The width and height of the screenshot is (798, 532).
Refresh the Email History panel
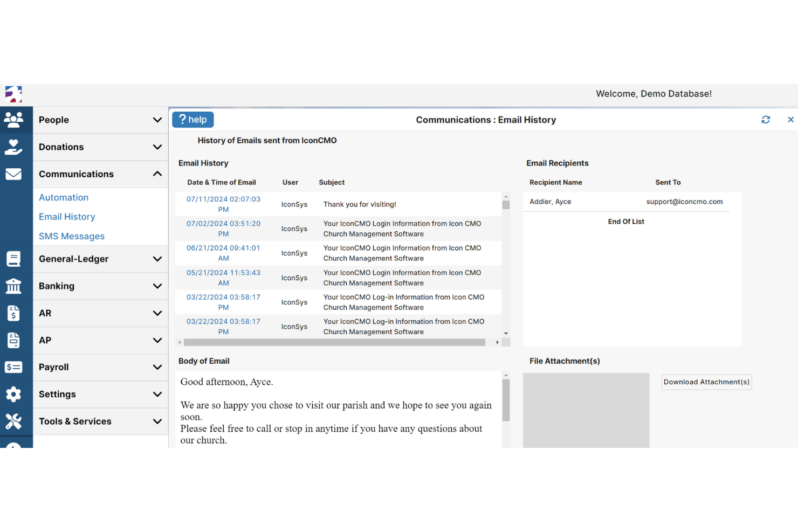tap(766, 120)
